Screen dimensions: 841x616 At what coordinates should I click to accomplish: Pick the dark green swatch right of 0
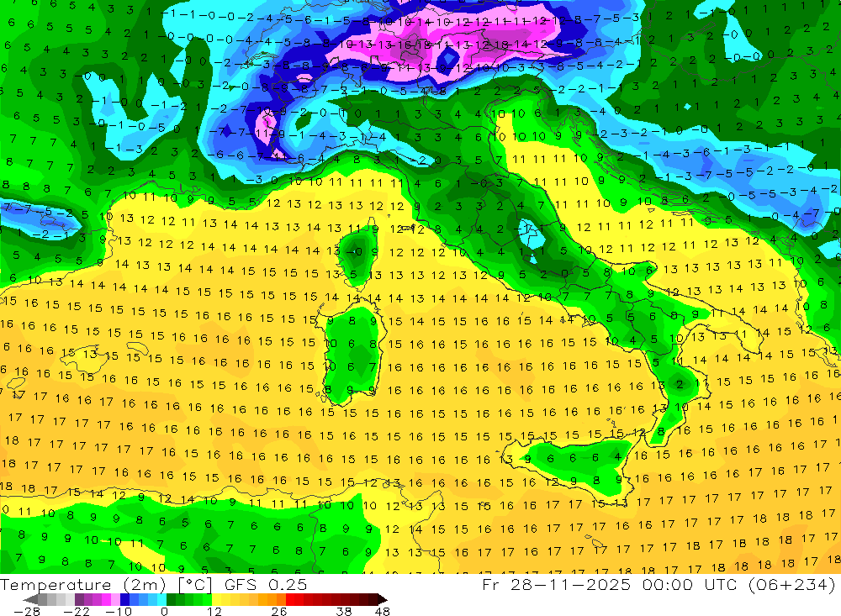coord(171,599)
